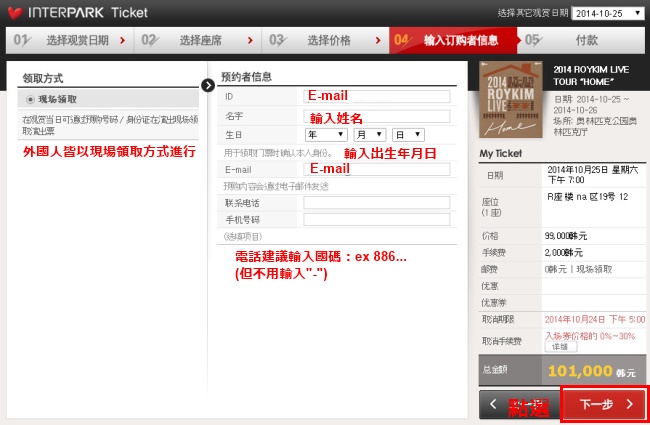
Task: Select the 现场领取 radio button
Action: [x=30, y=100]
